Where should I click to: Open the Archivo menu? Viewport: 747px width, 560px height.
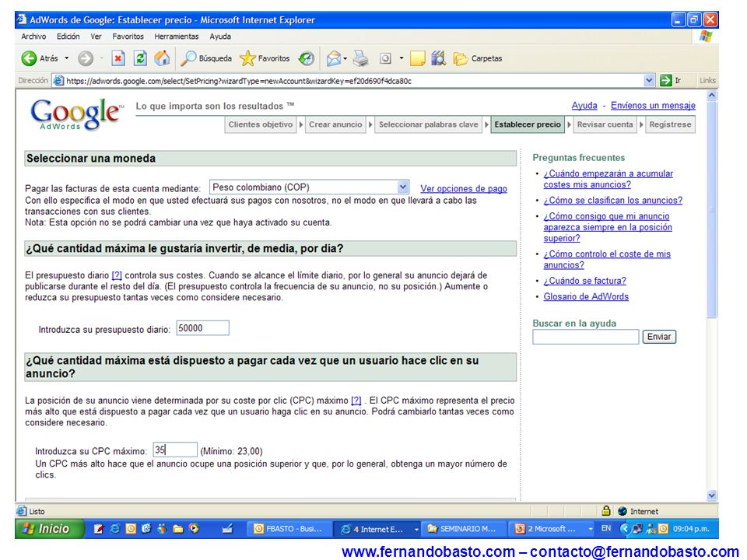point(33,37)
